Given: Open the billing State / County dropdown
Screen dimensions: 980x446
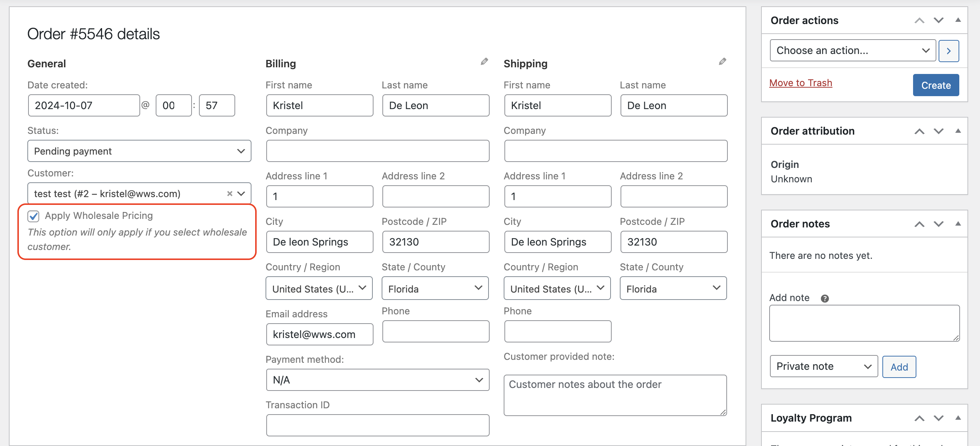Looking at the screenshot, I should (x=435, y=288).
